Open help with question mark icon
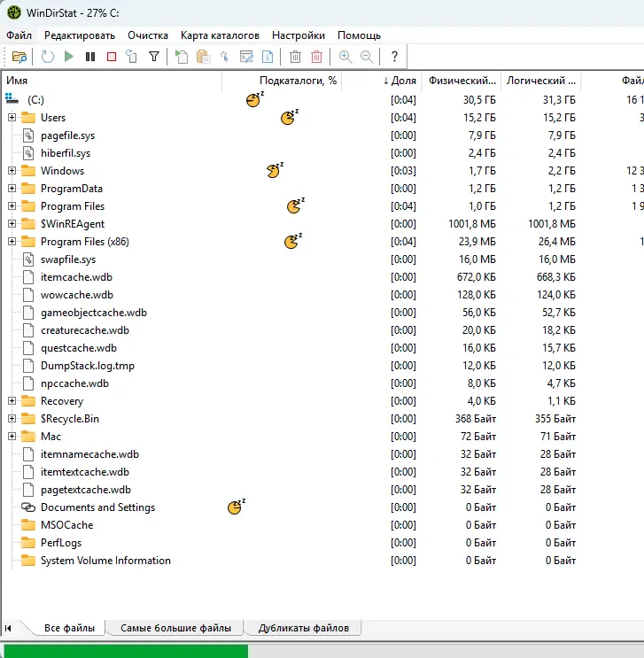Viewport: 644px width, 658px height. point(394,56)
